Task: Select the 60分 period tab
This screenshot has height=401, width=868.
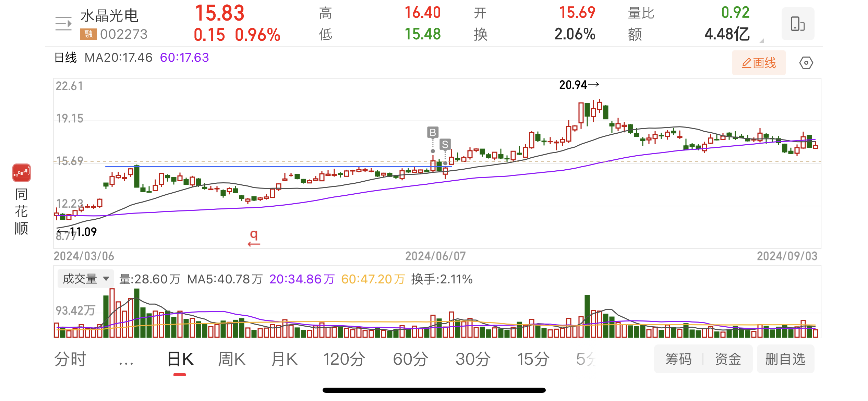Action: coord(410,360)
